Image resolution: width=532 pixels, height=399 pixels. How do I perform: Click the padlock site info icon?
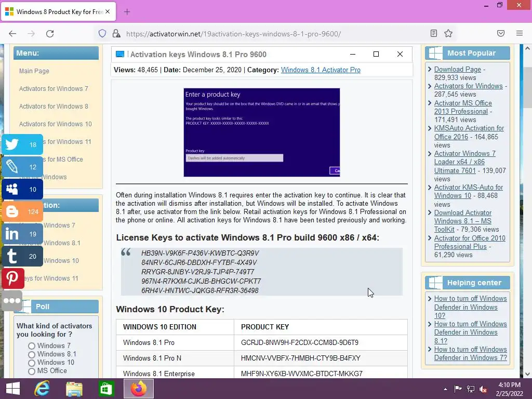coord(116,34)
